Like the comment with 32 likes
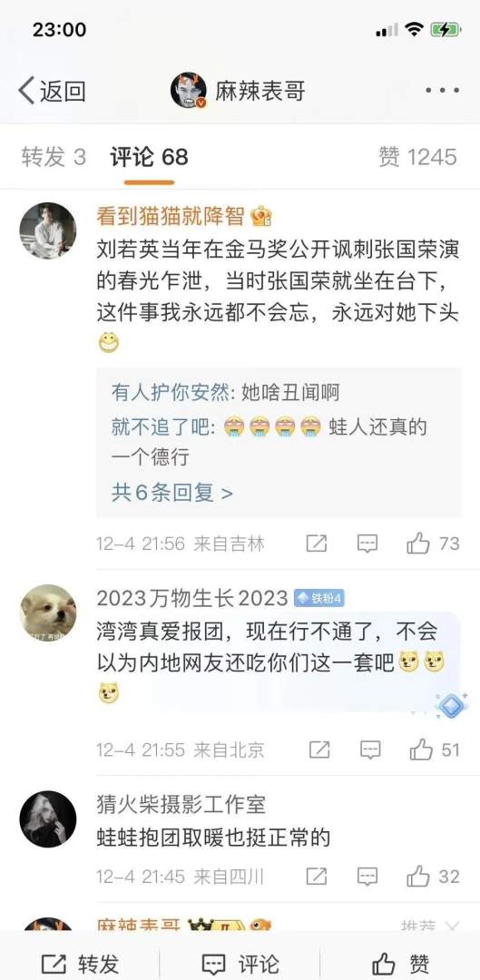 [433, 877]
